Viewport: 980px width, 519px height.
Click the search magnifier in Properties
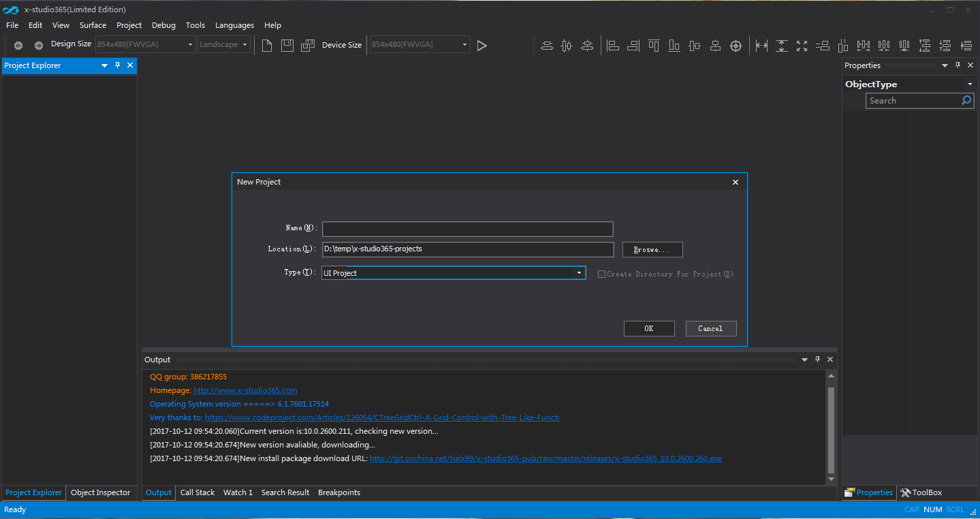pos(966,100)
